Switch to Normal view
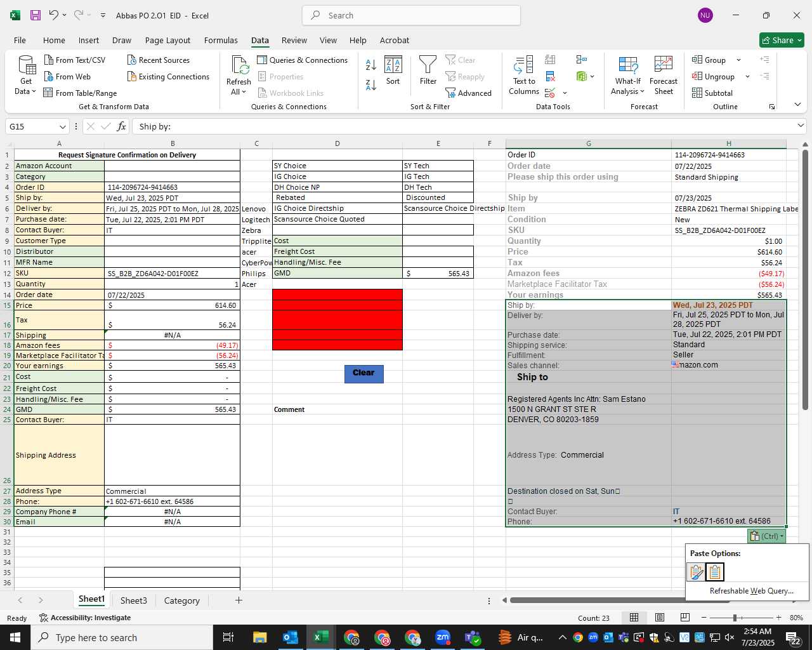Image resolution: width=812 pixels, height=650 pixels. [x=634, y=618]
